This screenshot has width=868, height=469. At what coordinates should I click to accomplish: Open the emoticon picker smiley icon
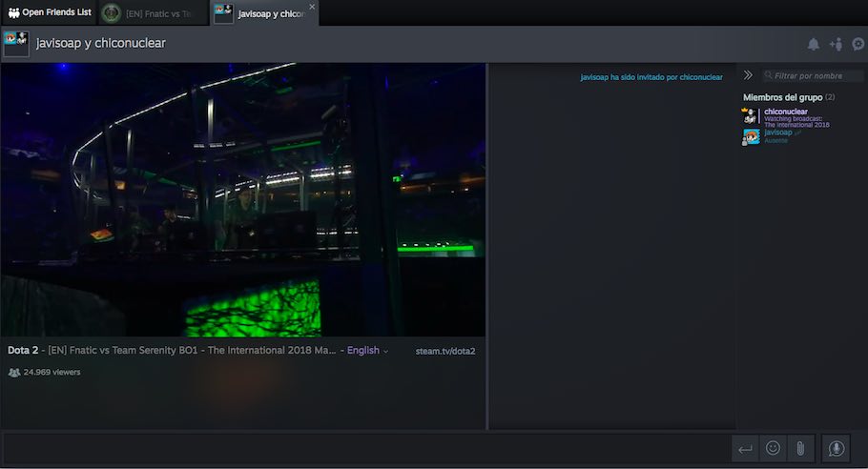pos(773,448)
